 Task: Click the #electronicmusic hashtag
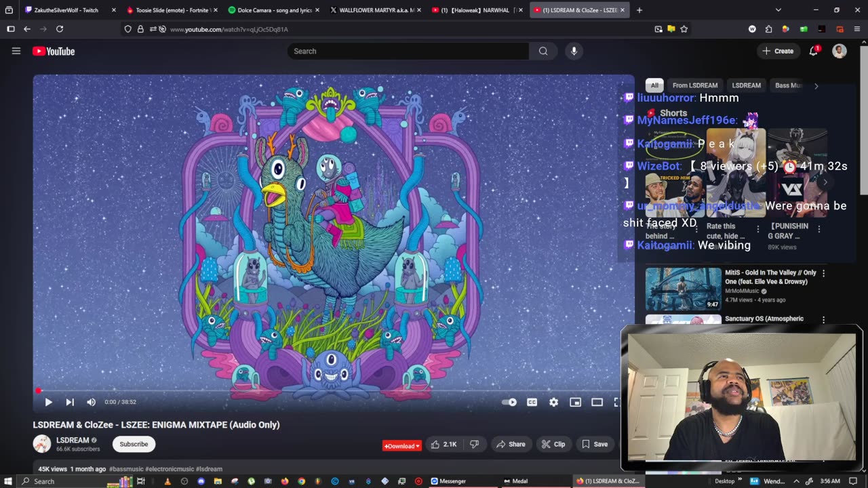pos(170,469)
